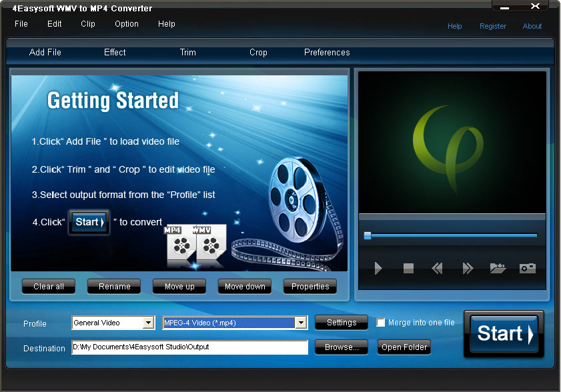
Task: Fast forward the preview video
Action: (468, 269)
